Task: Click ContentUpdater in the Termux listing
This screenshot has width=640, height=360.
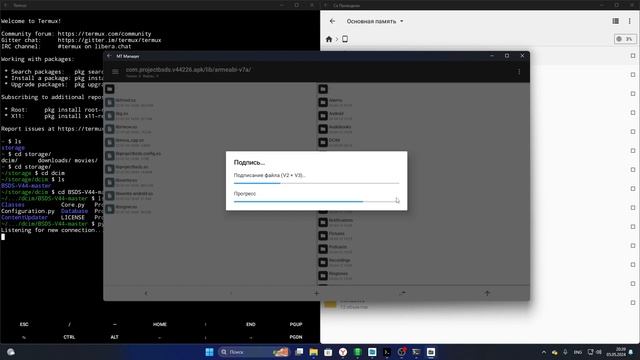Action: pyautogui.click(x=24, y=218)
